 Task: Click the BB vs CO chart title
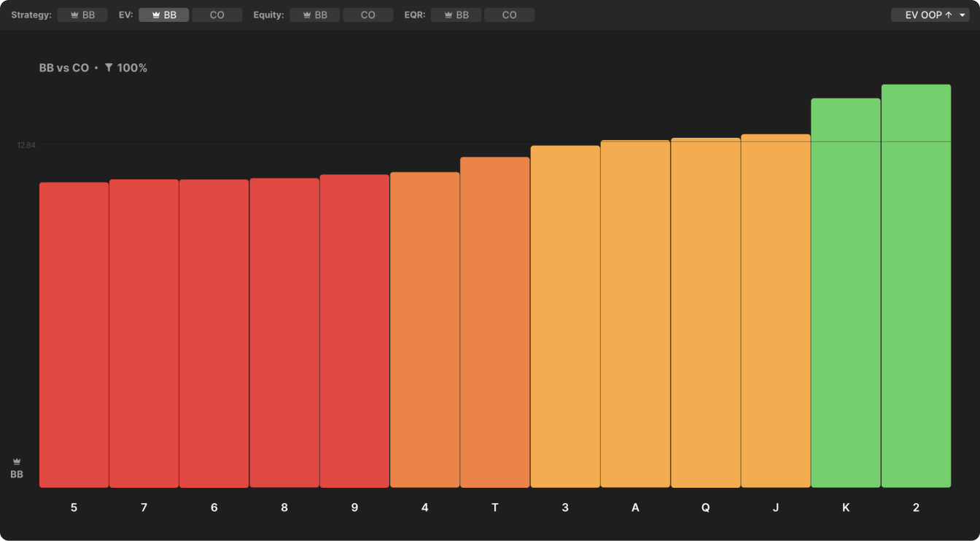(x=64, y=68)
